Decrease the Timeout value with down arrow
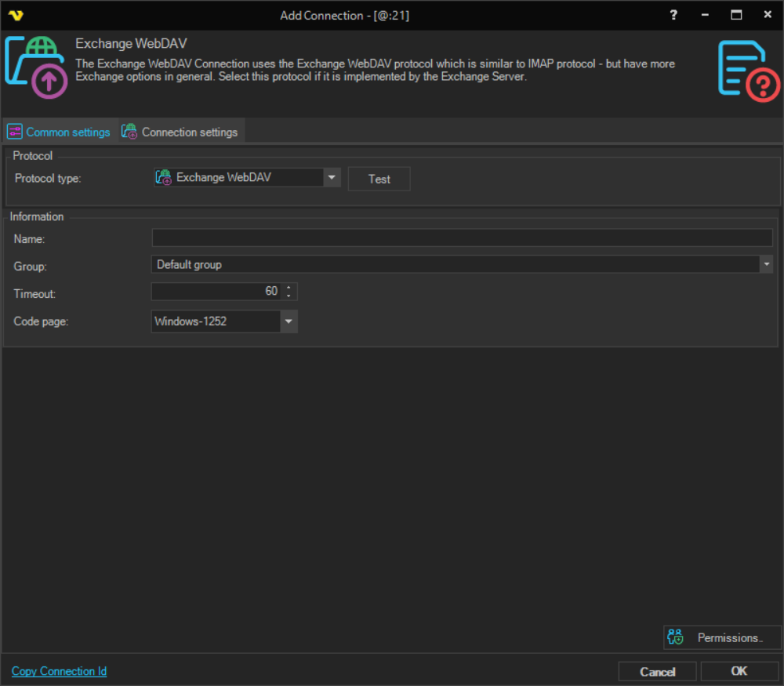 tap(289, 296)
